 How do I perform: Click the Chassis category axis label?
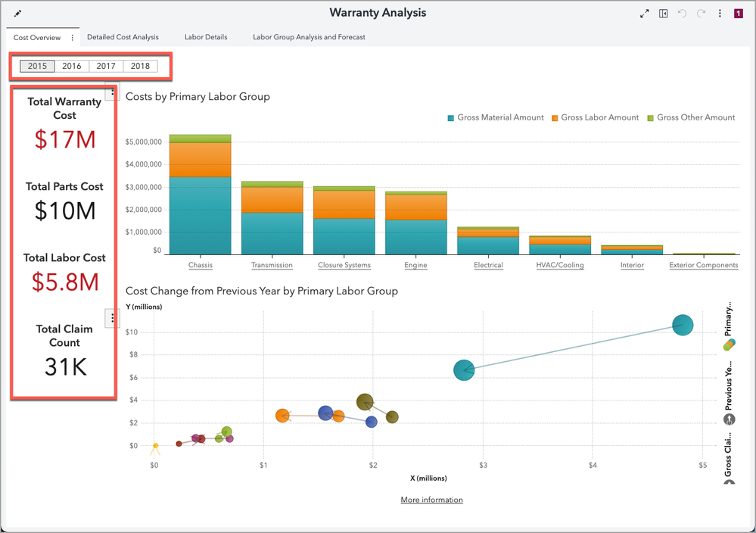(x=200, y=266)
